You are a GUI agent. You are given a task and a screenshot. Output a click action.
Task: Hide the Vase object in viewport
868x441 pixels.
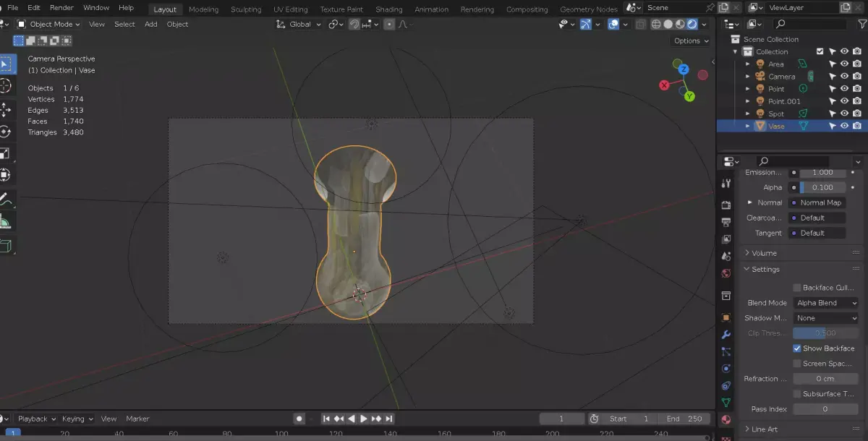[x=844, y=126]
